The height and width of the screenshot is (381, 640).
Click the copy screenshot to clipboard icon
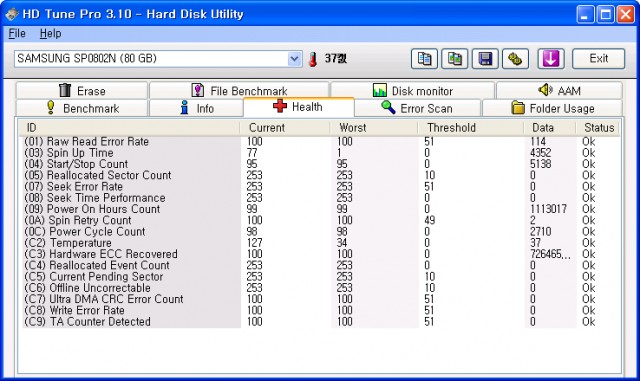[454, 59]
